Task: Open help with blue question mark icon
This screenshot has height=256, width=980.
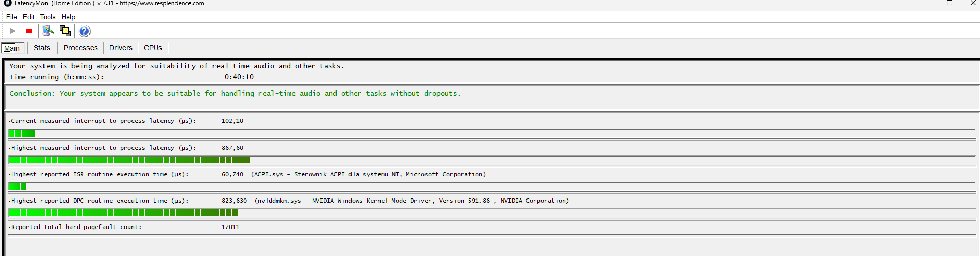Action: 84,31
